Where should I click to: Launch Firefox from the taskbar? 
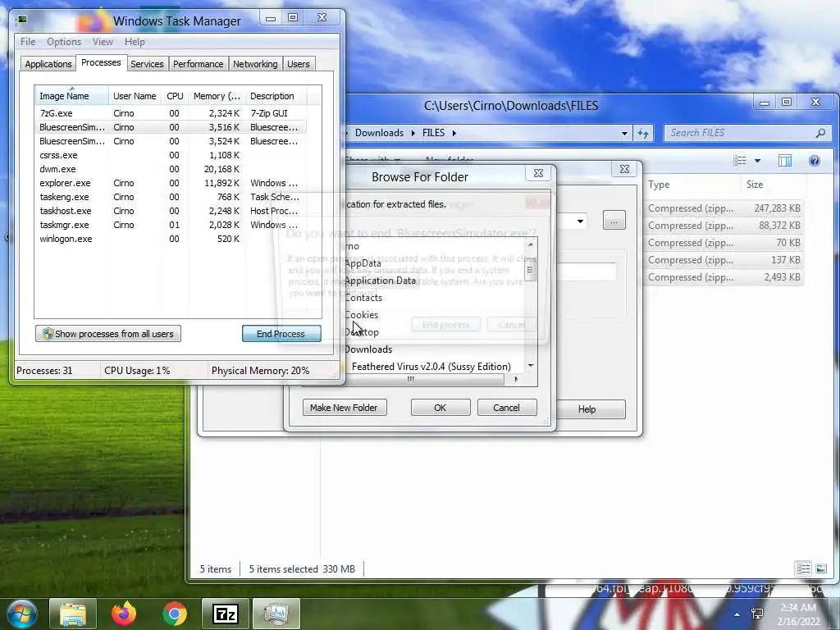tap(124, 614)
